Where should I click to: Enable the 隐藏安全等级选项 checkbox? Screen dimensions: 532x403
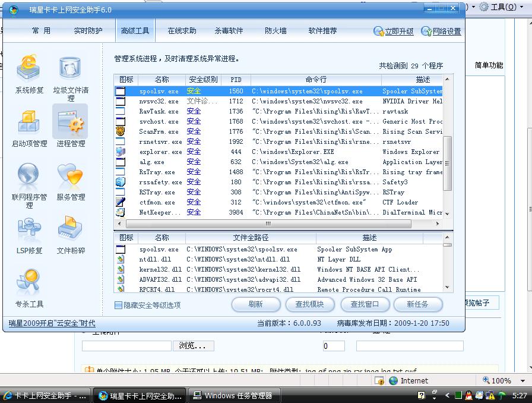tap(118, 305)
